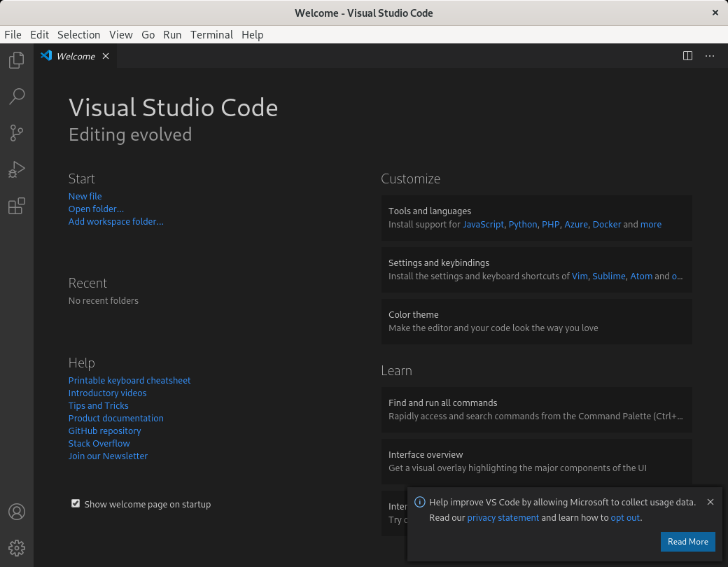Open the Introductory videos link
Image resolution: width=728 pixels, height=567 pixels.
click(107, 393)
